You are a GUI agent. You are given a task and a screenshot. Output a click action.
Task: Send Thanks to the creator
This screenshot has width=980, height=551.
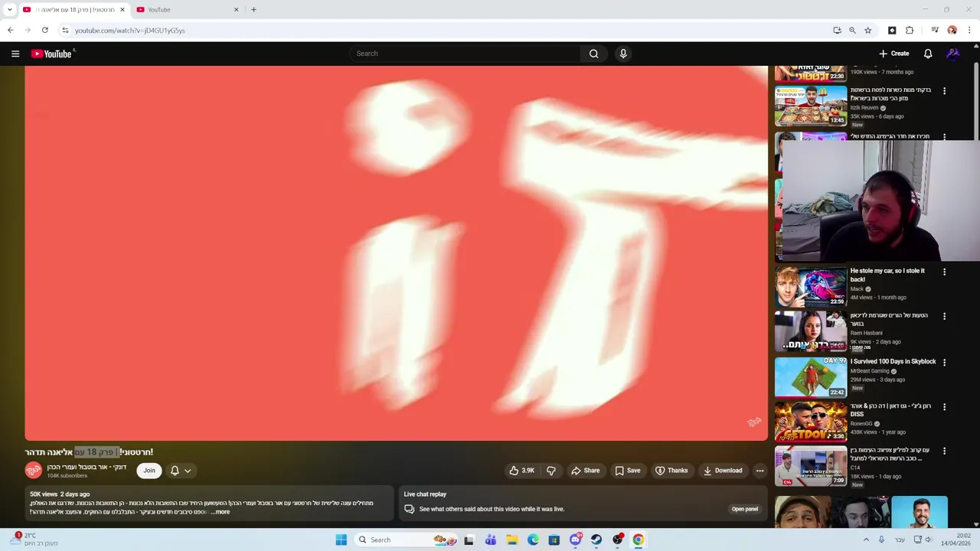click(671, 471)
